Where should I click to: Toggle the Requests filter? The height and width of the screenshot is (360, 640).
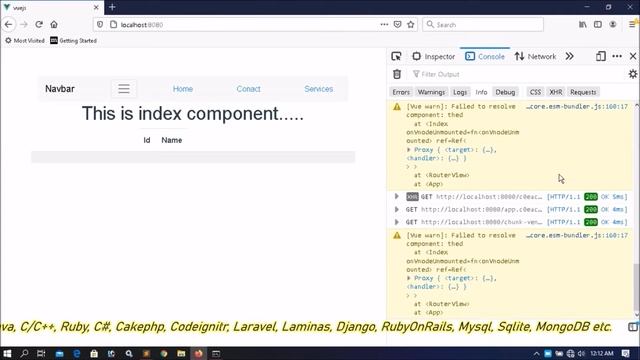[x=583, y=92]
